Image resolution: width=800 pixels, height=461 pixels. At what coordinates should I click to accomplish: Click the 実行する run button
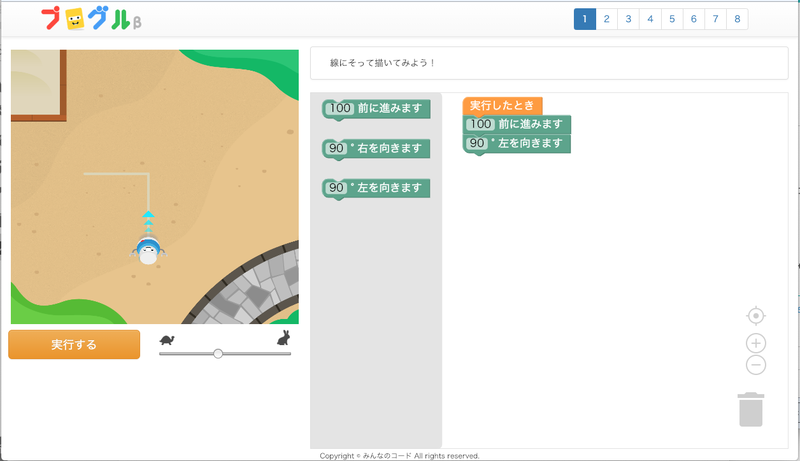click(x=74, y=344)
